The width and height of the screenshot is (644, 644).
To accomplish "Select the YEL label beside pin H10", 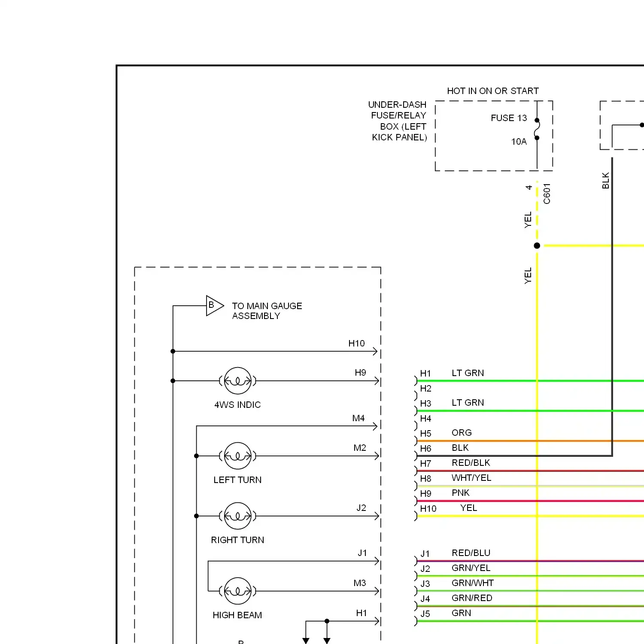I will 469,508.
